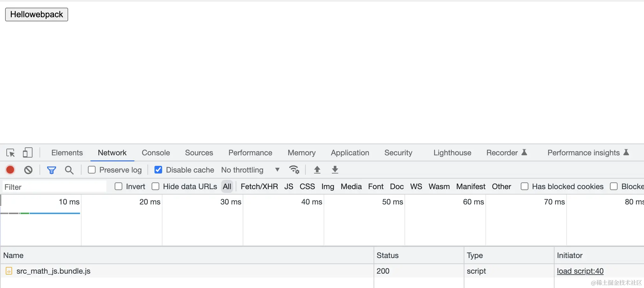This screenshot has width=644, height=288.
Task: Click the inspect element picker icon
Action: pos(11,153)
